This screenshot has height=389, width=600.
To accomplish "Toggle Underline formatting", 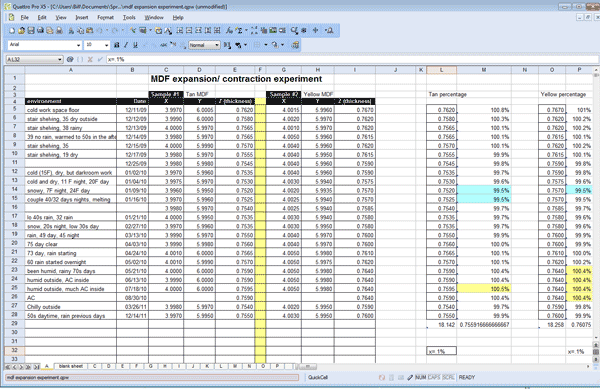I will coord(135,45).
